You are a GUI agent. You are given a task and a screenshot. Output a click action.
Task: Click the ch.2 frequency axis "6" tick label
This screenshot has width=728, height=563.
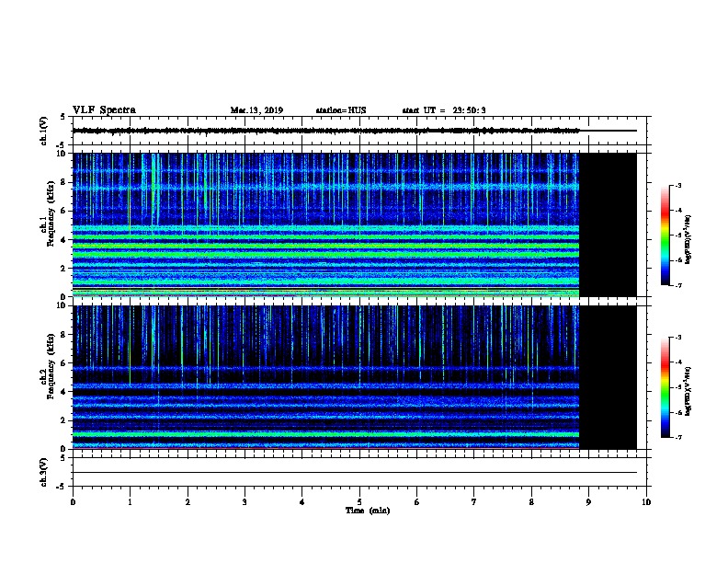[65, 362]
